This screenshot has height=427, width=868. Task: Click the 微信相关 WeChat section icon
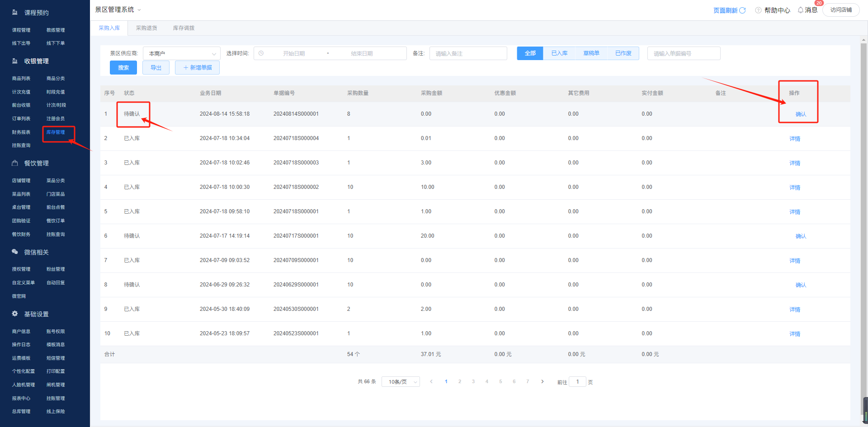point(15,252)
